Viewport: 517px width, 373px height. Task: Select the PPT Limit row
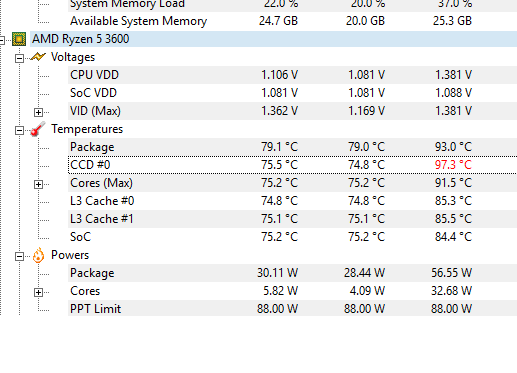292,308
